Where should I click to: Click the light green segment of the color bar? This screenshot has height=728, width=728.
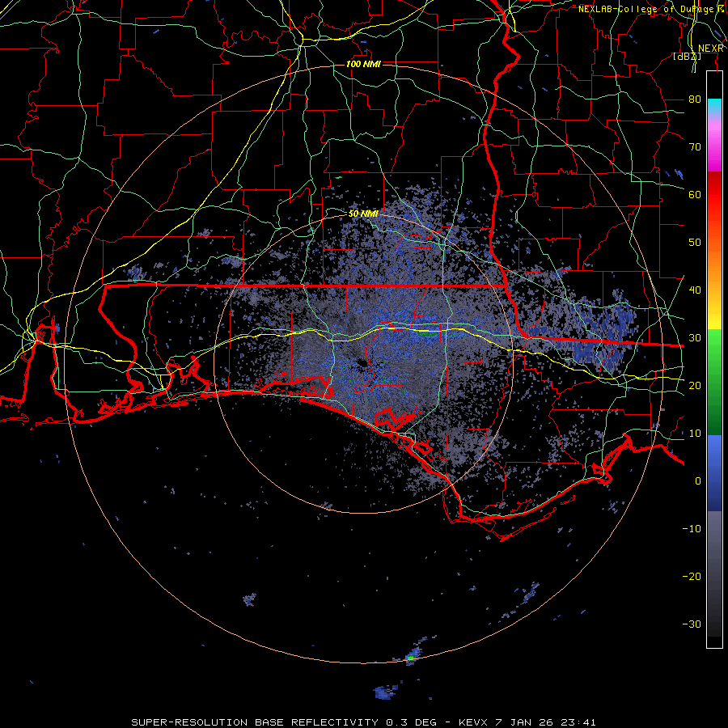coord(714,346)
